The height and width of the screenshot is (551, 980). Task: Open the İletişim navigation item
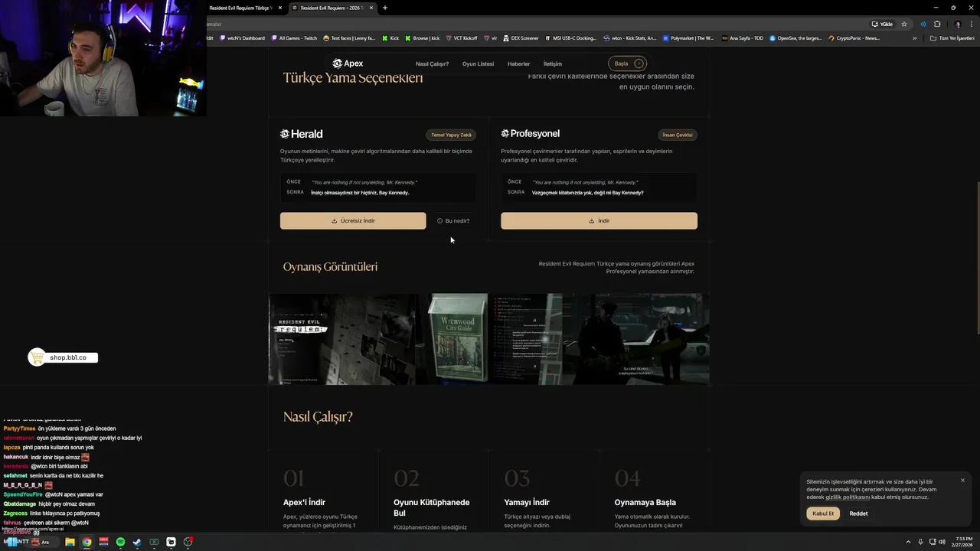(552, 64)
